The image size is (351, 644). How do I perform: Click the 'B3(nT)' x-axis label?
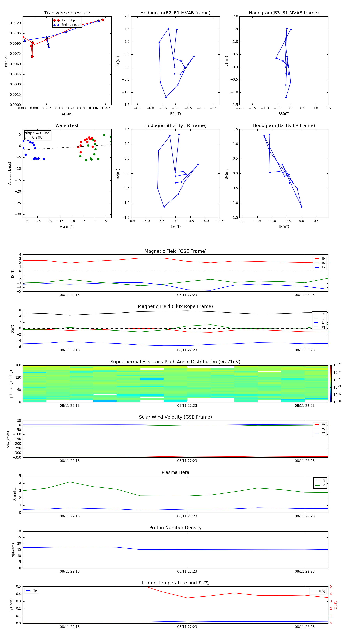click(284, 114)
